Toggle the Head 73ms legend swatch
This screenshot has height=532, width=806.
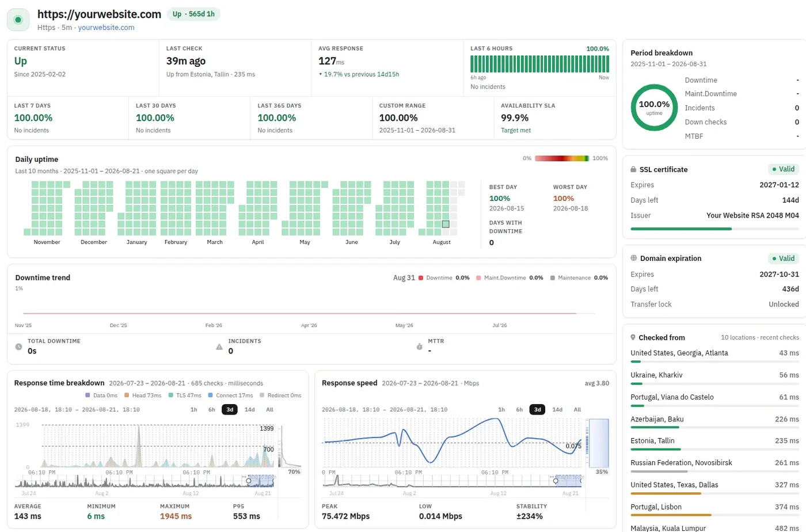coord(127,396)
